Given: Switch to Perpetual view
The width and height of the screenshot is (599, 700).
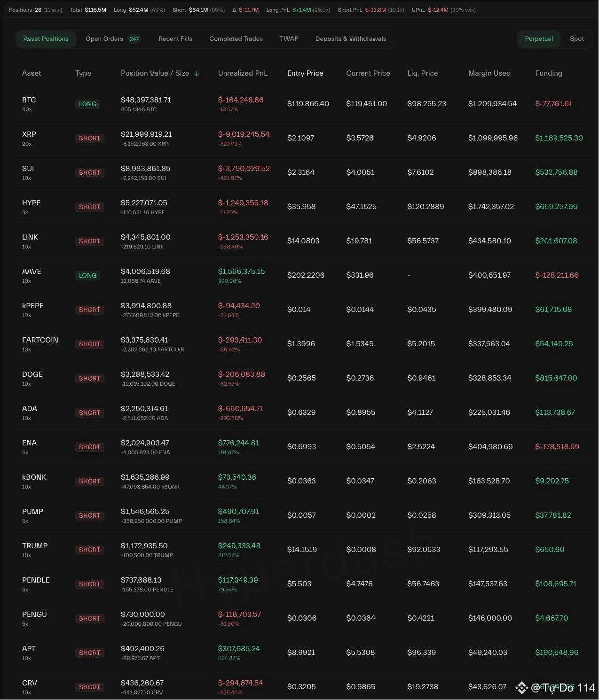Looking at the screenshot, I should point(538,39).
